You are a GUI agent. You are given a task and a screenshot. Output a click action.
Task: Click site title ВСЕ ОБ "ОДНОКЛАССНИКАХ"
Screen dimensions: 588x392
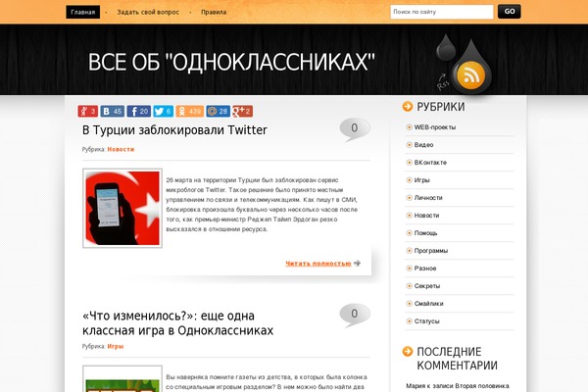tap(231, 62)
